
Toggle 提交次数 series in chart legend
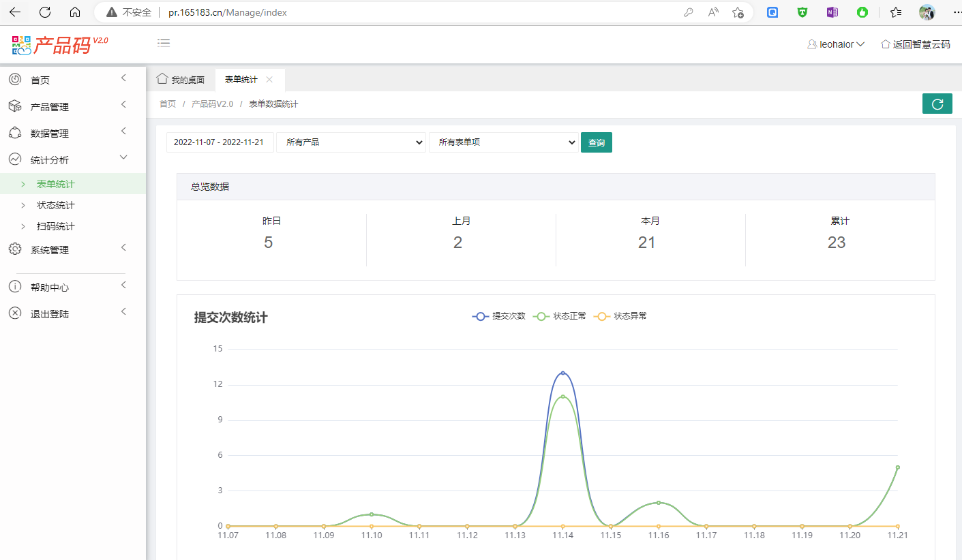click(499, 316)
